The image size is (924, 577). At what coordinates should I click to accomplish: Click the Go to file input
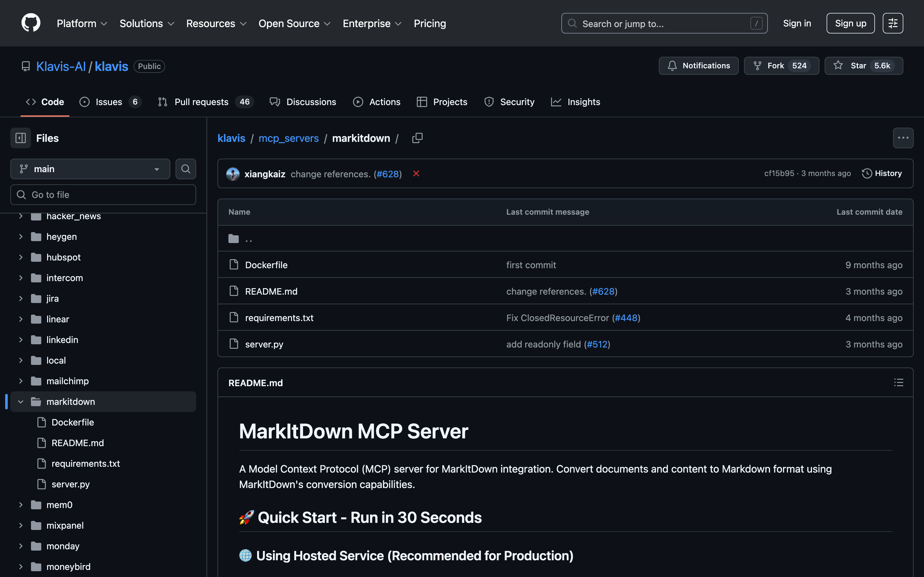103,195
